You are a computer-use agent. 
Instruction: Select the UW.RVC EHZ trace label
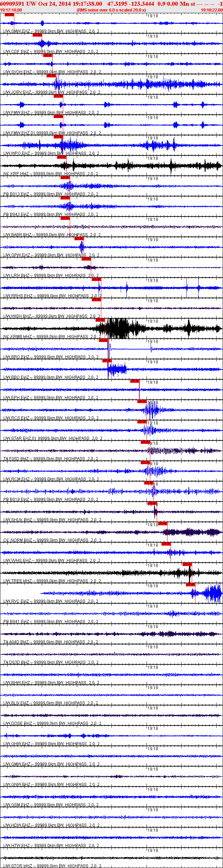51,601
